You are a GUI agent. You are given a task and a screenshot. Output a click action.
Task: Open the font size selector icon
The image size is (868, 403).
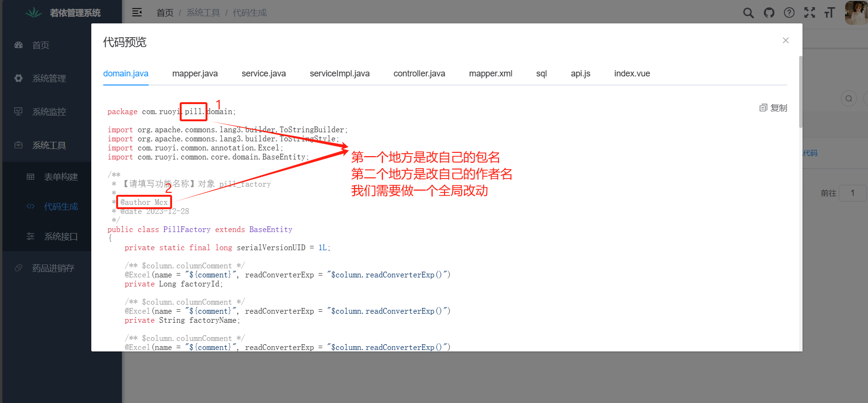(x=830, y=13)
